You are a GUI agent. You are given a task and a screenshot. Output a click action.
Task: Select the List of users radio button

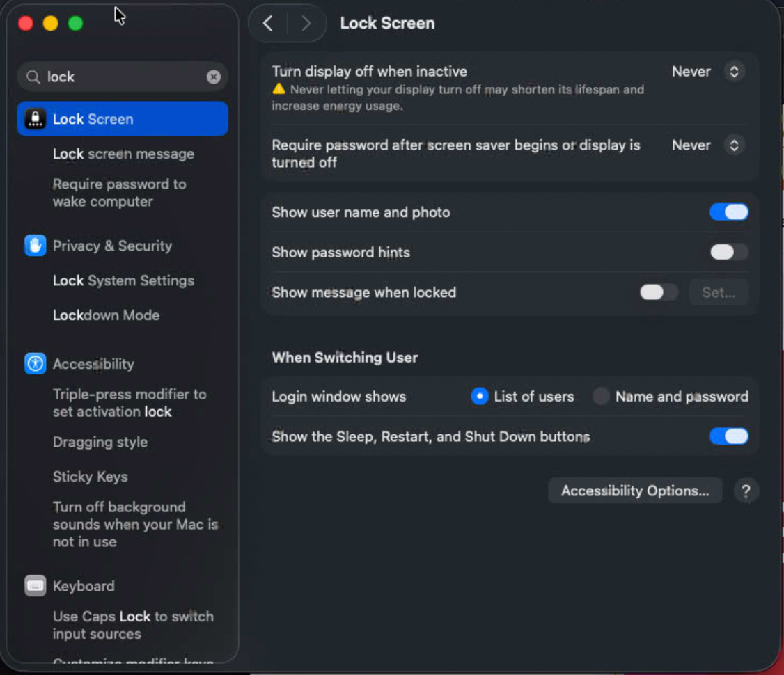(480, 396)
